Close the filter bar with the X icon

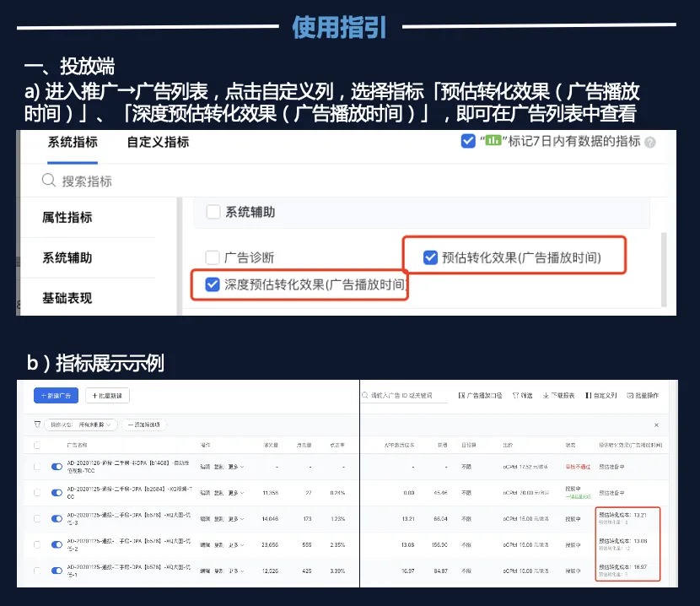pyautogui.click(x=656, y=425)
